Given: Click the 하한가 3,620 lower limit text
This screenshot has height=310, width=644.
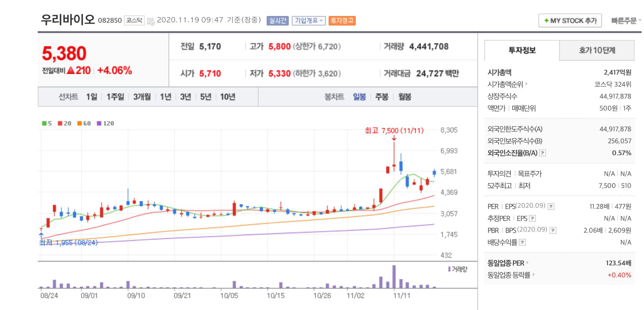Looking at the screenshot, I should pyautogui.click(x=317, y=73).
